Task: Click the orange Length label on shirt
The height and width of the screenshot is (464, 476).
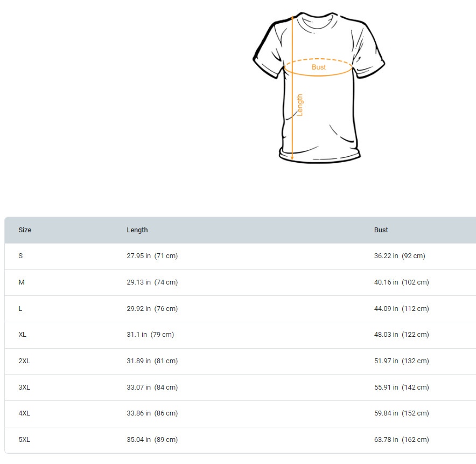Action: click(300, 105)
